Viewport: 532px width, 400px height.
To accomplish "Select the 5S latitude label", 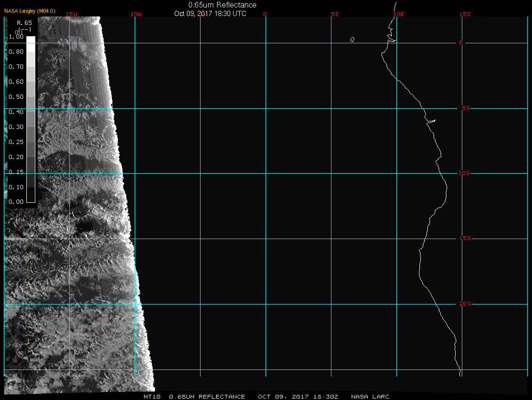I will coord(465,108).
